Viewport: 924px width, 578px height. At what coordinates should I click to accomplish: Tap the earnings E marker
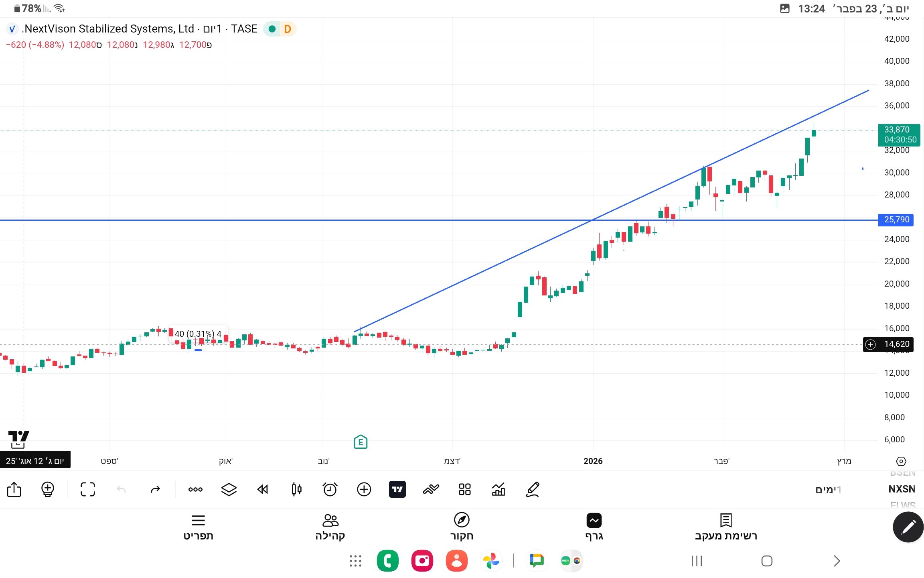click(x=361, y=442)
